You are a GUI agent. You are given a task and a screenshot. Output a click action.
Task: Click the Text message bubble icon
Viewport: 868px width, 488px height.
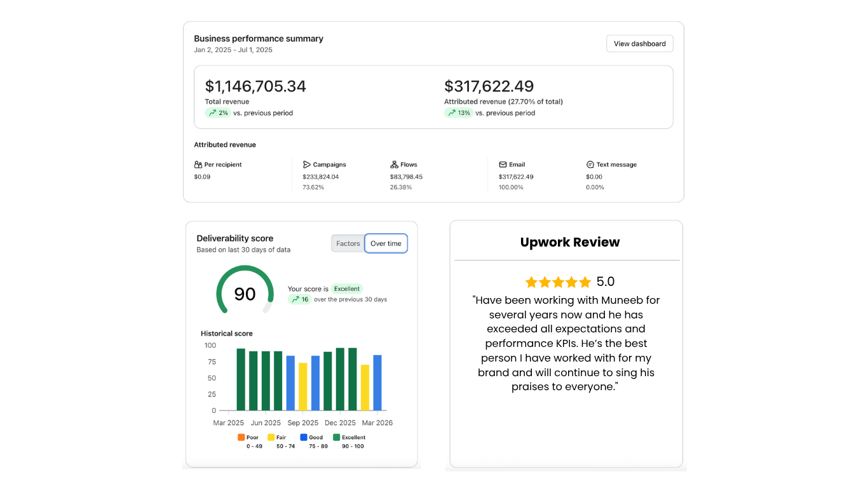tap(590, 165)
